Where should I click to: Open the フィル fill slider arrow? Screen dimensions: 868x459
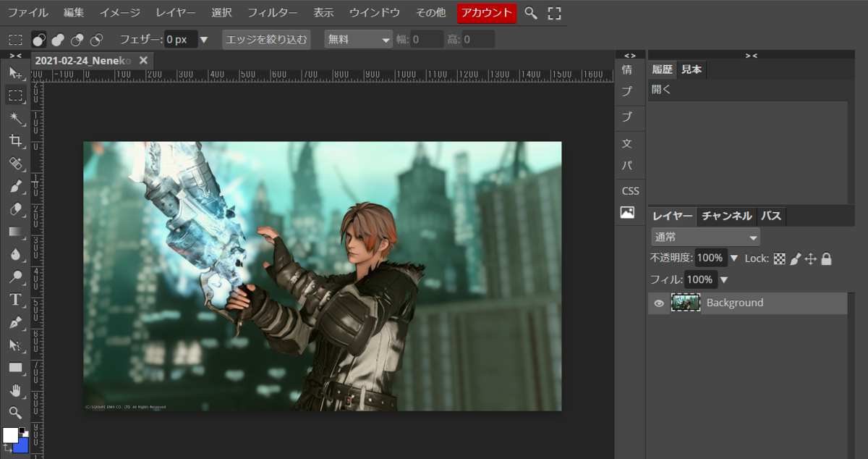click(x=724, y=279)
